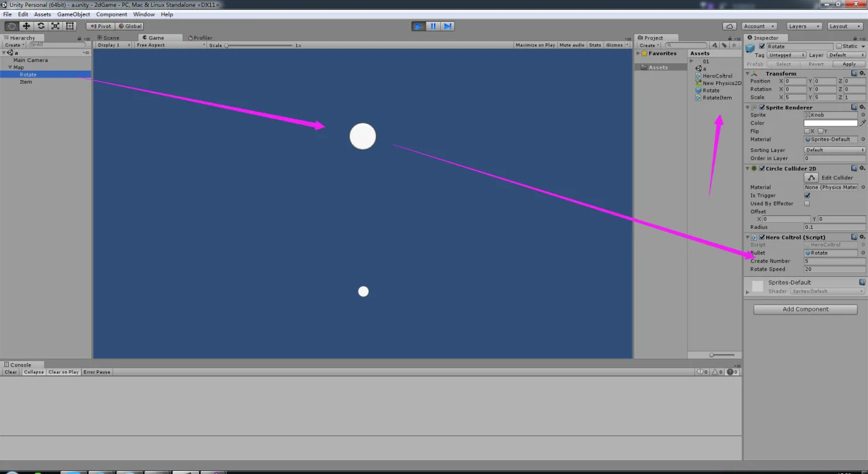The image size is (868, 474).
Task: Open Sprite Renderer gear settings
Action: tap(862, 107)
